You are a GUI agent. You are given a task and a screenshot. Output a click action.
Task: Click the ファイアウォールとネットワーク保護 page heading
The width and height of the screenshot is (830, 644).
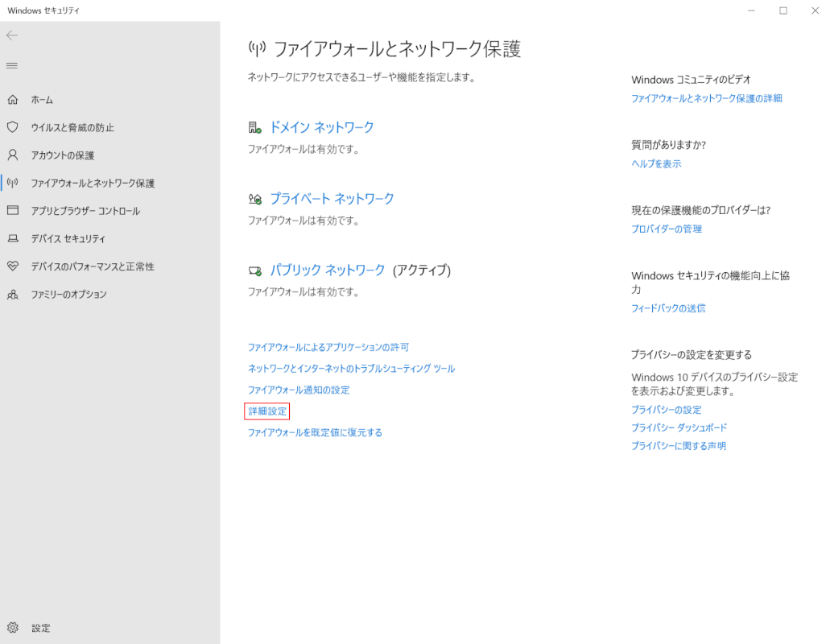[398, 48]
